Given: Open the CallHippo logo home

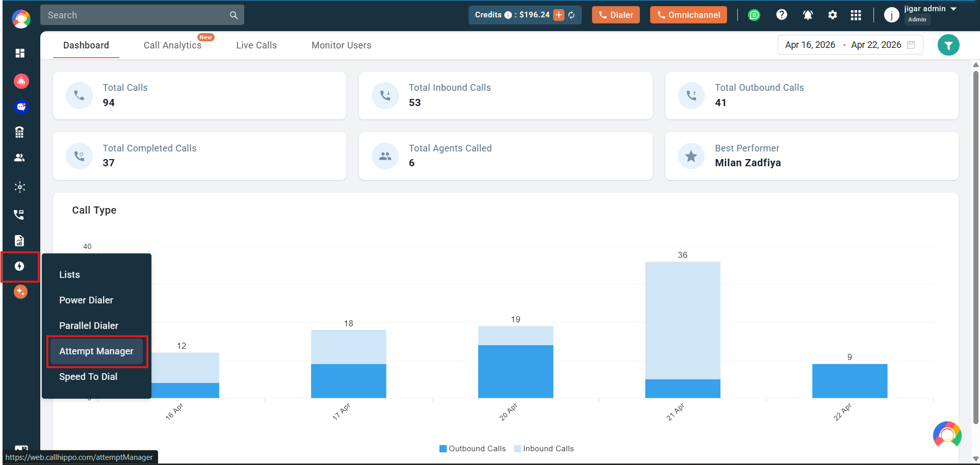Looking at the screenshot, I should coord(21,19).
